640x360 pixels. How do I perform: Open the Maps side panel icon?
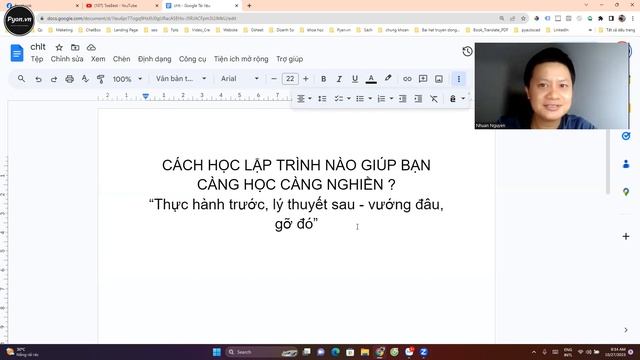click(x=626, y=192)
